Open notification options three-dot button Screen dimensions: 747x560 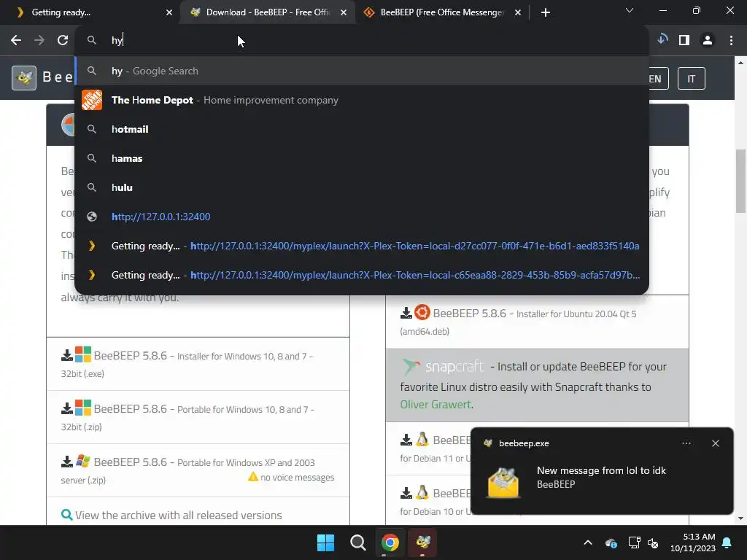coord(686,443)
